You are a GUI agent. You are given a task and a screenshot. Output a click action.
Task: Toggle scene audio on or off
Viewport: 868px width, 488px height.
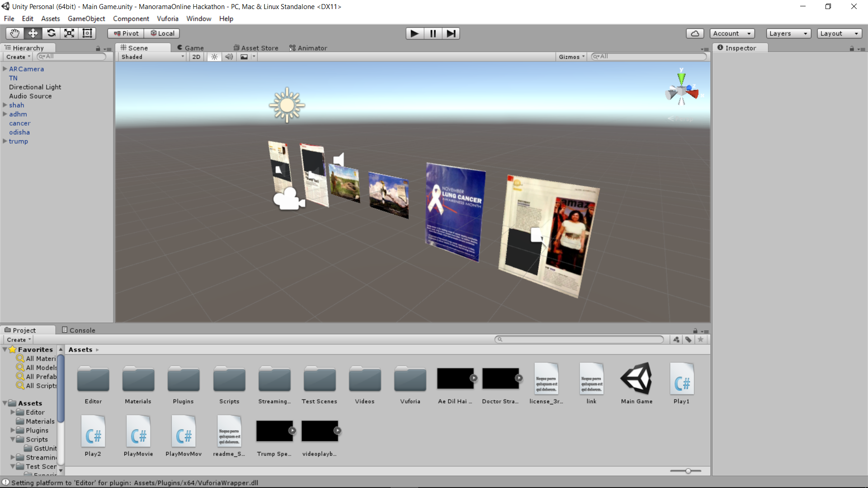[229, 57]
